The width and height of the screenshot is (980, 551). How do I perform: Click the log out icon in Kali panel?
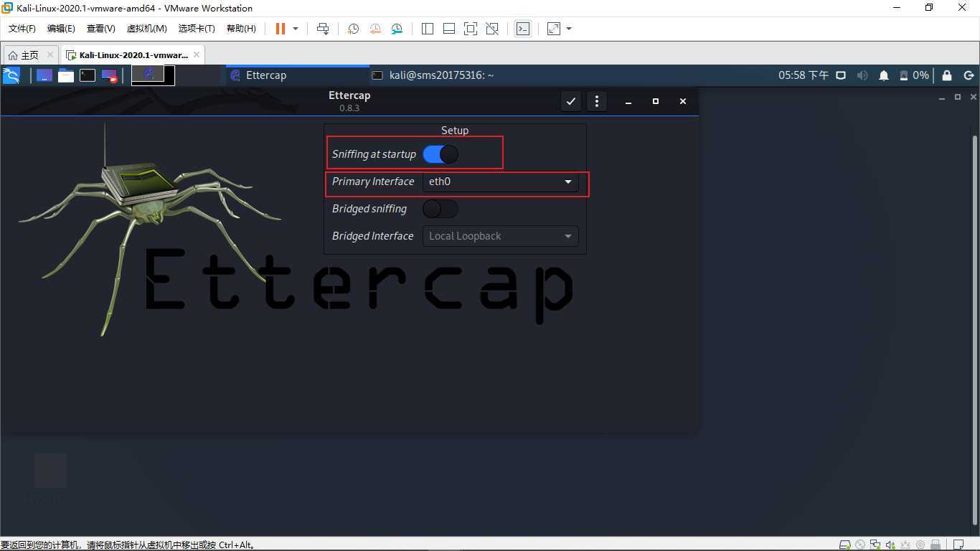pyautogui.click(x=969, y=75)
